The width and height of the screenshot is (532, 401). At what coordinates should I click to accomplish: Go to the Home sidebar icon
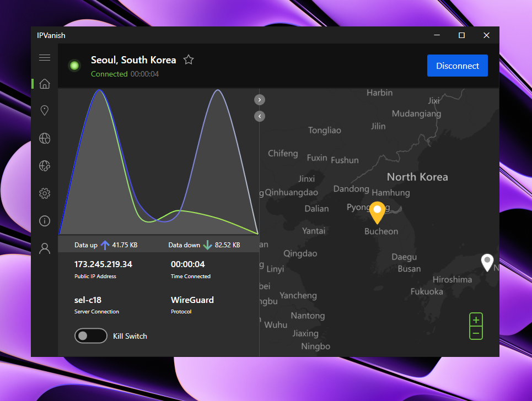[x=45, y=84]
